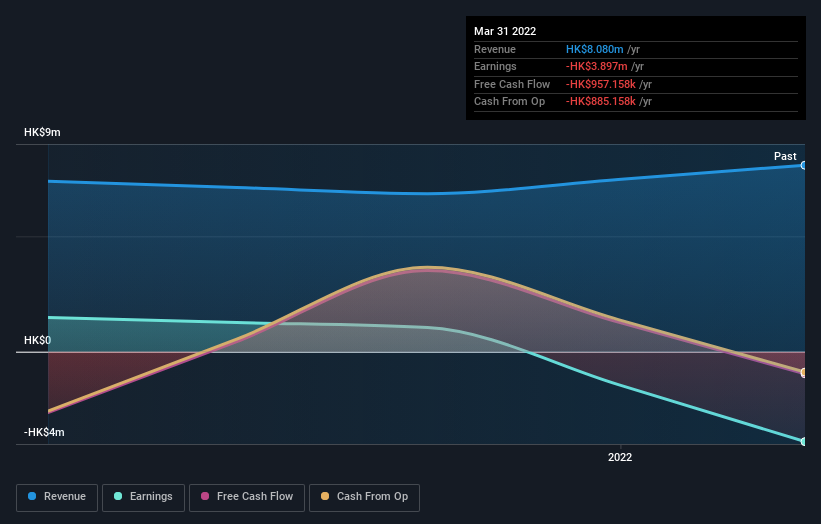Click the Cash From Op end-point marker
821x524 pixels.
click(x=803, y=373)
